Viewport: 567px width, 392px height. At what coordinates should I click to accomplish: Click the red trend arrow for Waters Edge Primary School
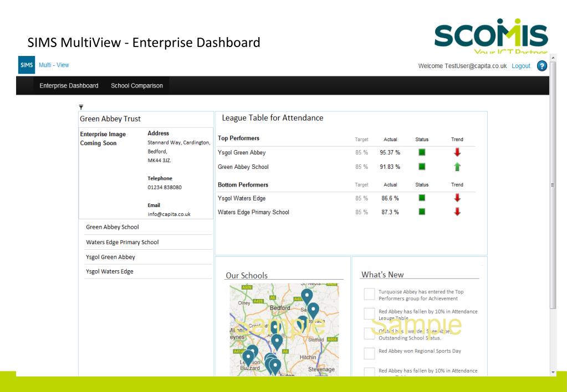click(457, 212)
